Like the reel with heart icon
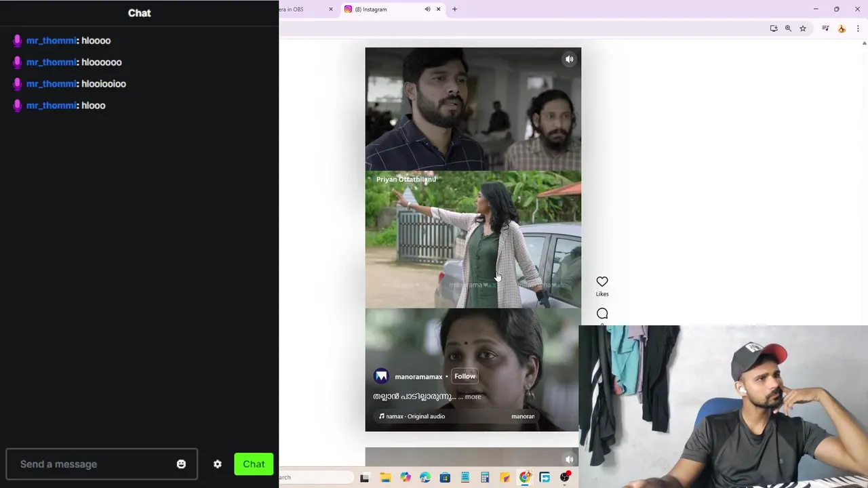The image size is (868, 488). (x=602, y=281)
